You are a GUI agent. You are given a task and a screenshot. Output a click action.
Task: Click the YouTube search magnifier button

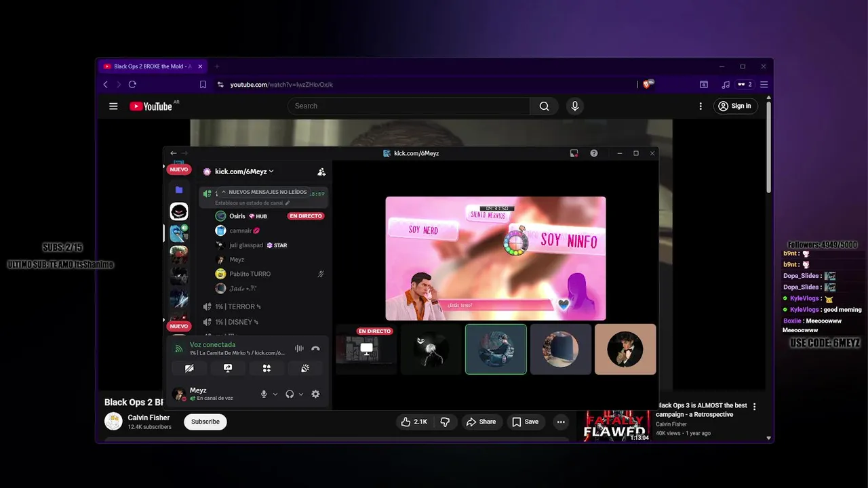pos(544,106)
